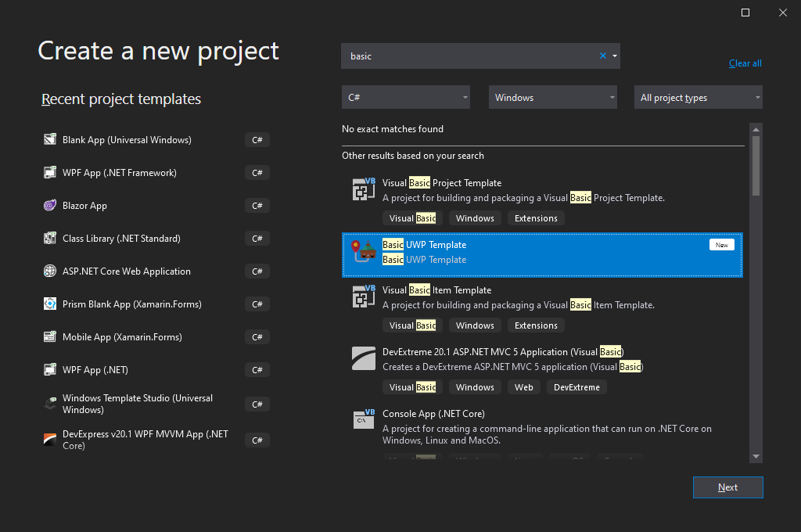The width and height of the screenshot is (801, 532).
Task: Open the C# language filter dropdown
Action: pos(406,97)
